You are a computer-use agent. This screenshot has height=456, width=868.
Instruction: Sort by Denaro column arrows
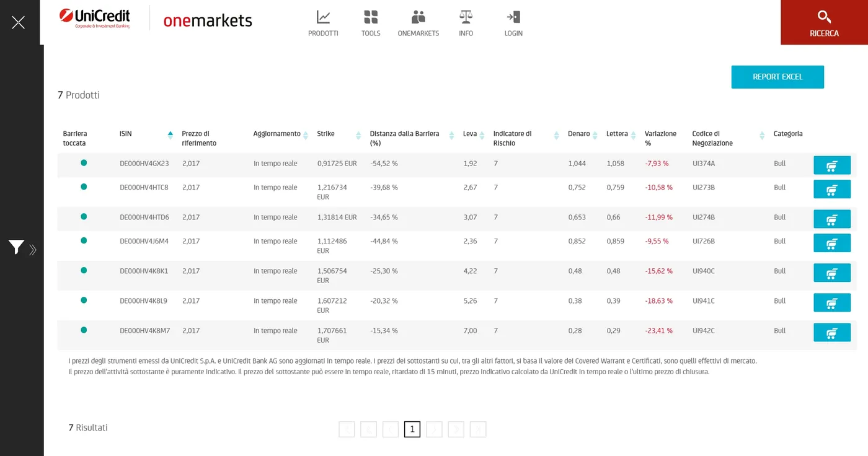click(595, 136)
